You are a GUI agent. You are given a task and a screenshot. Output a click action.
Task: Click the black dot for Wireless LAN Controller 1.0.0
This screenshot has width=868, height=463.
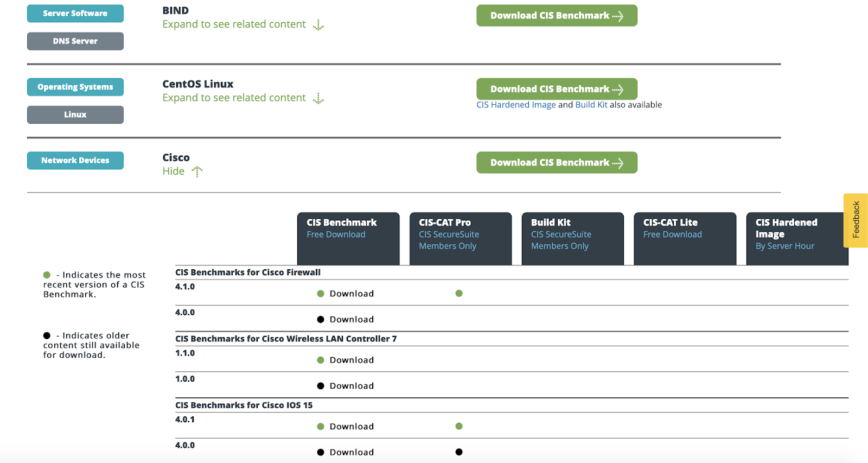[x=321, y=386]
